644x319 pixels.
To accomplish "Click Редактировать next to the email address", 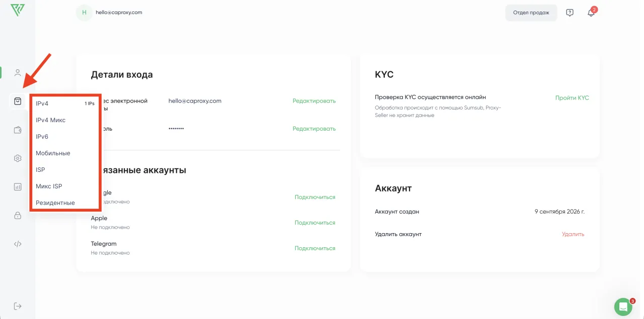I will coord(314,101).
